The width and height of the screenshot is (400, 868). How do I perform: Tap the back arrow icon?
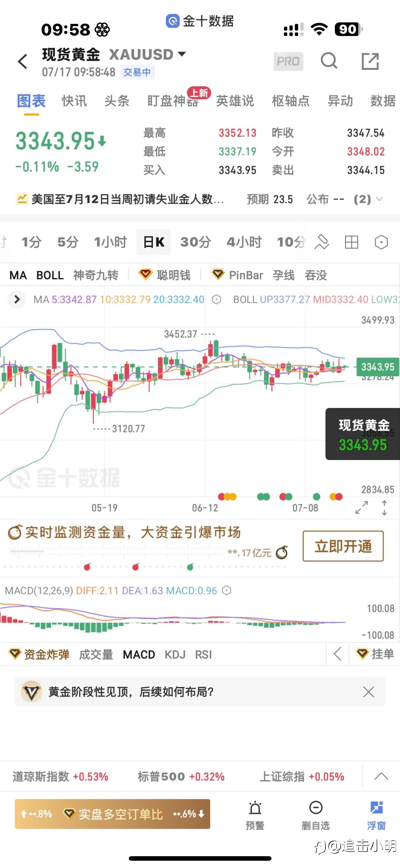pyautogui.click(x=23, y=61)
